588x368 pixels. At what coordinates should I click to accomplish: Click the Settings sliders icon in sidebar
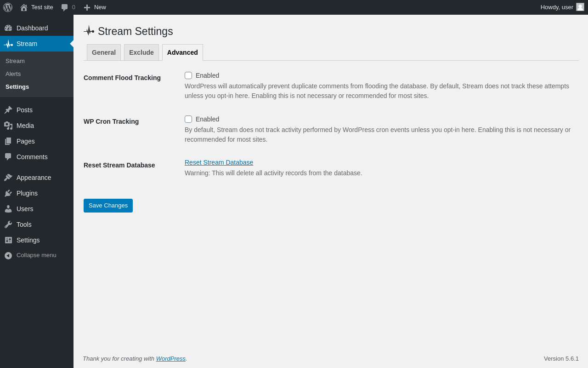[x=8, y=240]
